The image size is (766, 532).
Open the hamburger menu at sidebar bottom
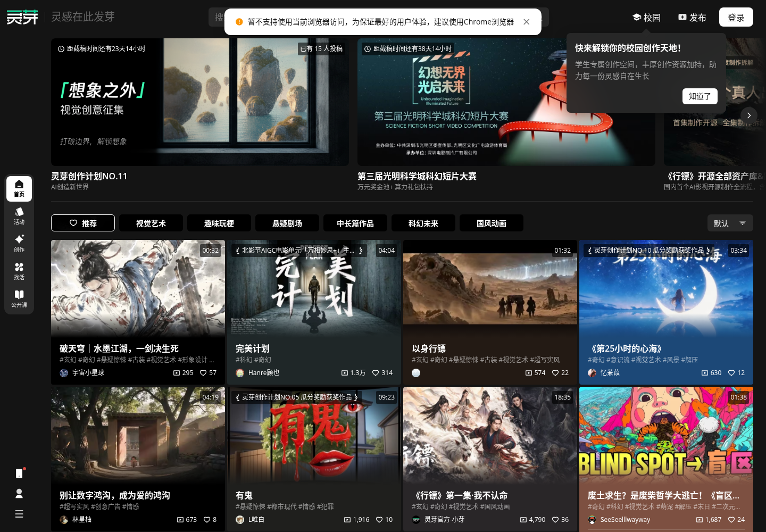click(x=19, y=514)
